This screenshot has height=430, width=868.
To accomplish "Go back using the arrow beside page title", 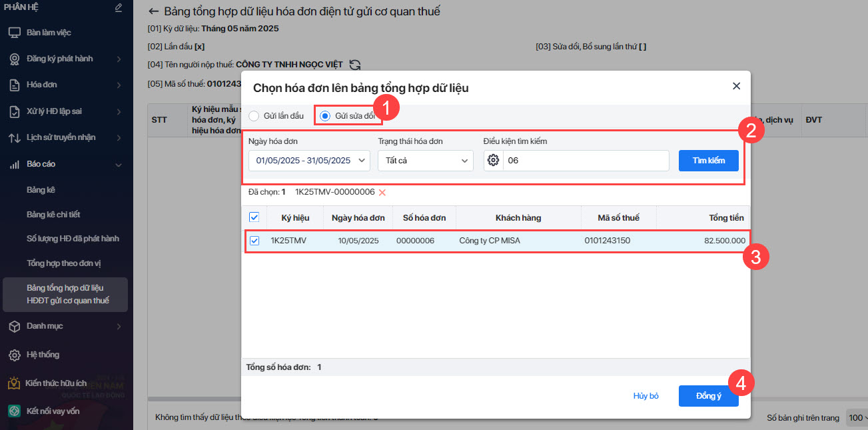I will (x=154, y=11).
